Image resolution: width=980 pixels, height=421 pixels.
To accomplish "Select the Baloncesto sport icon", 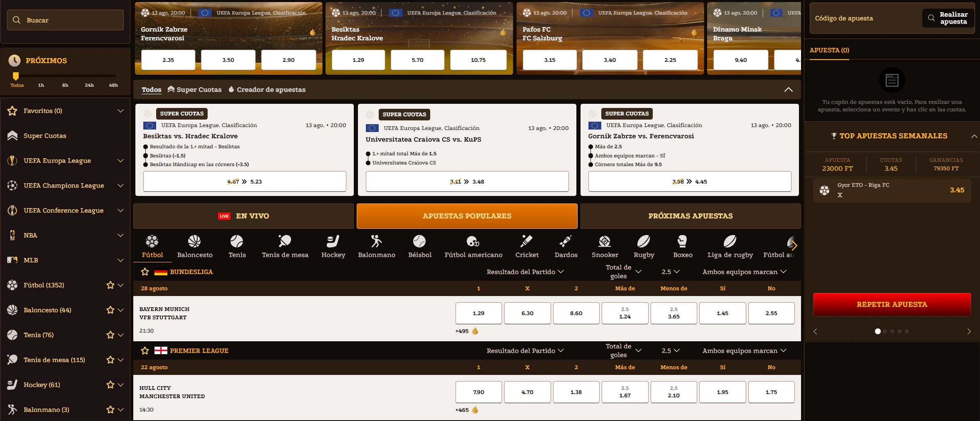I will click(194, 241).
